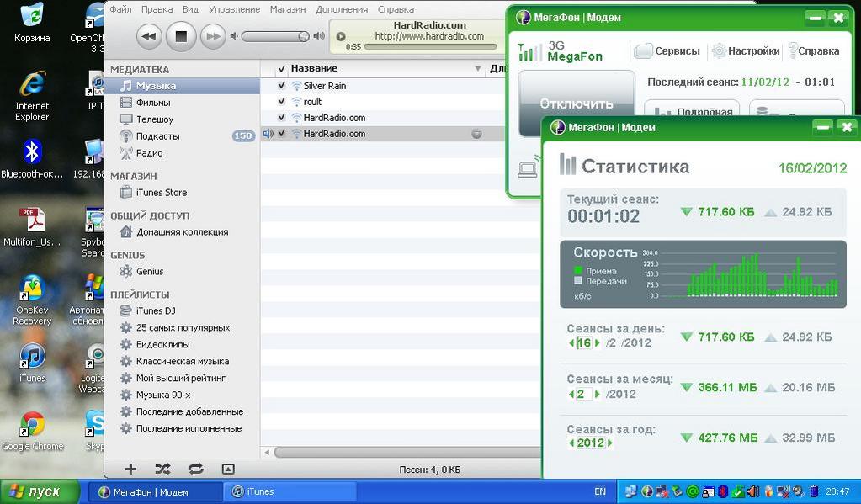Open the пуск Start menu
Screen dimensions: 861x504
tap(40, 491)
